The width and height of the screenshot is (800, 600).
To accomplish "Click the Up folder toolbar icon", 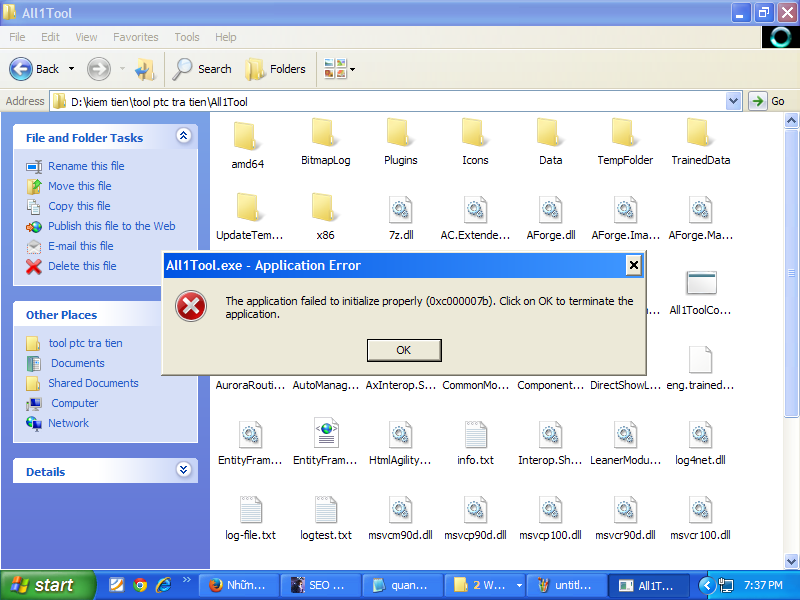I will 145,69.
